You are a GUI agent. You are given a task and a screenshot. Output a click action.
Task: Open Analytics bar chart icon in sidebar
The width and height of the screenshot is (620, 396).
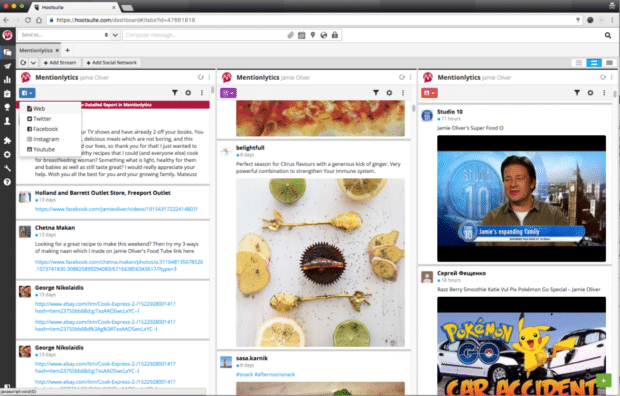pyautogui.click(x=7, y=80)
